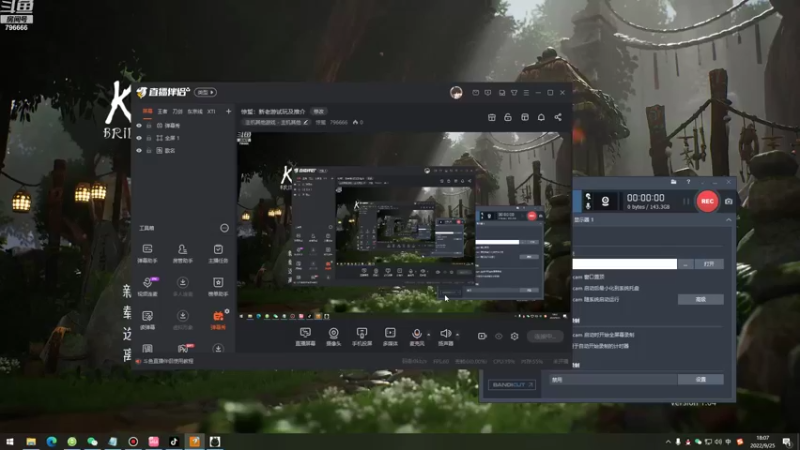The height and width of the screenshot is (450, 800).
Task: Open the 房管助手 tool
Action: tap(183, 253)
